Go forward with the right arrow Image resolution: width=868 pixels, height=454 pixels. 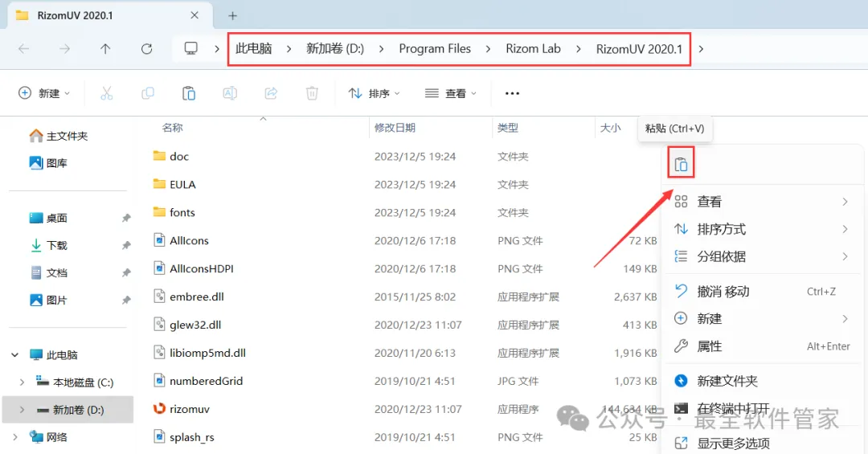[65, 49]
